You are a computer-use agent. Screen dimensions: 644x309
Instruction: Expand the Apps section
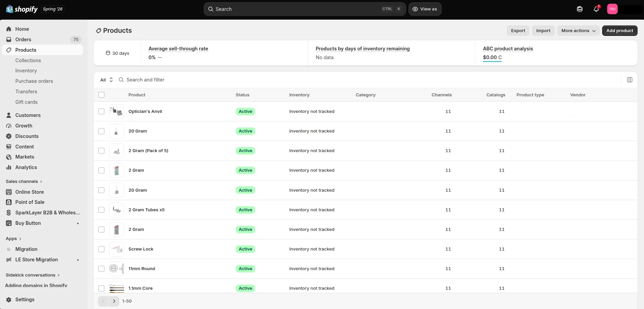tap(14, 239)
